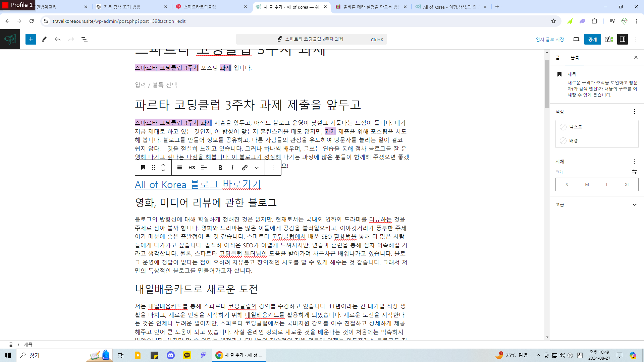Open the text align option
Viewport: 644px width, 362px height.
coord(204,168)
